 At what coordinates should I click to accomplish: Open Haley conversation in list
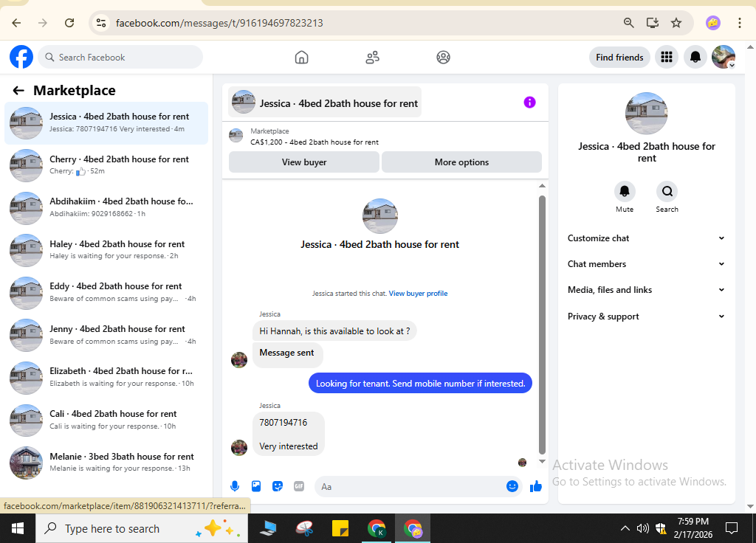[106, 250]
